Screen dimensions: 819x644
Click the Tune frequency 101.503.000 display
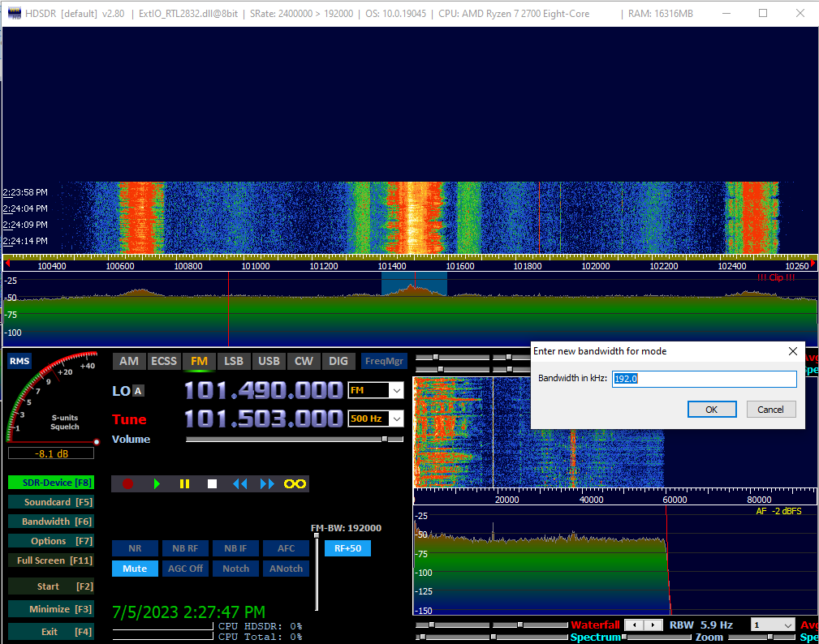(263, 419)
